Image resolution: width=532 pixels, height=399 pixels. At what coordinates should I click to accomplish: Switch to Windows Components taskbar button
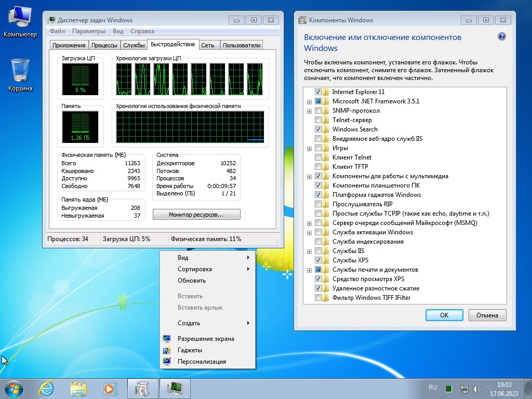(142, 389)
